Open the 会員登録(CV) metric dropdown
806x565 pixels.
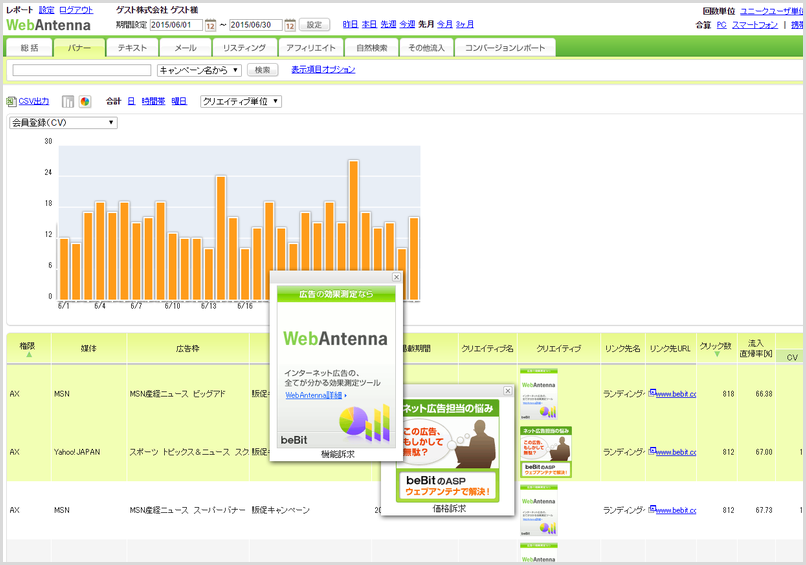coord(63,123)
